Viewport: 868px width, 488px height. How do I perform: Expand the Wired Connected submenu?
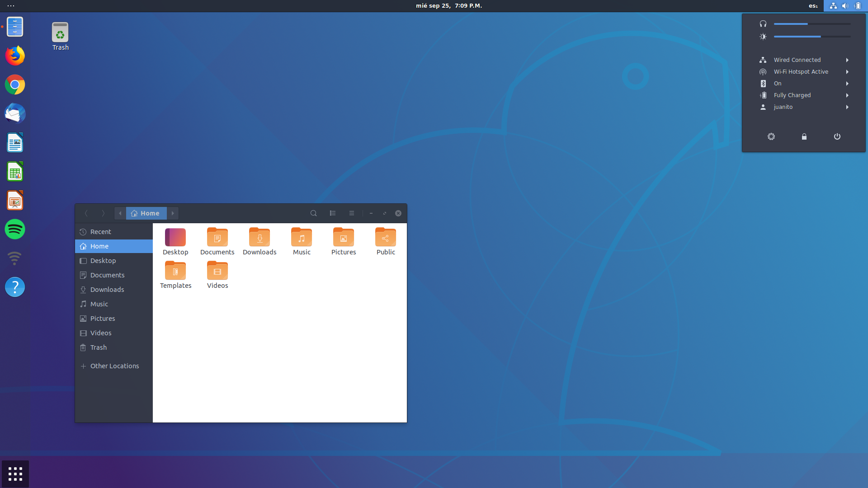tap(847, 60)
